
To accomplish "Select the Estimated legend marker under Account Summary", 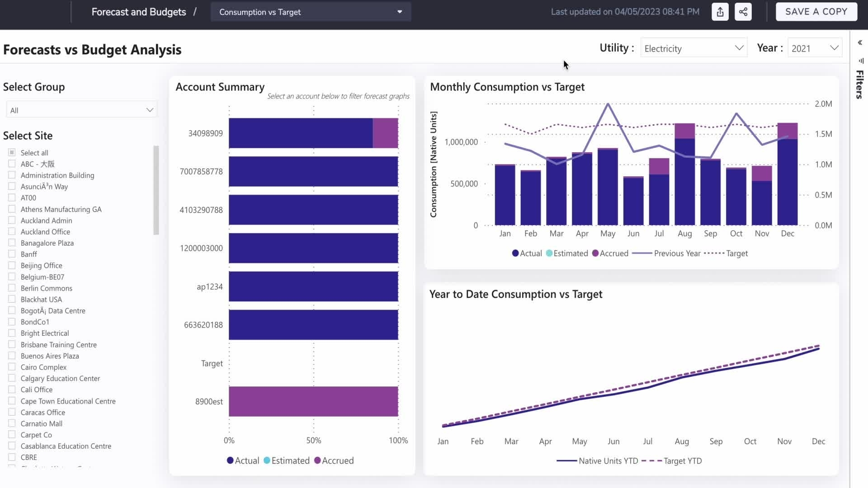I will coord(267,460).
